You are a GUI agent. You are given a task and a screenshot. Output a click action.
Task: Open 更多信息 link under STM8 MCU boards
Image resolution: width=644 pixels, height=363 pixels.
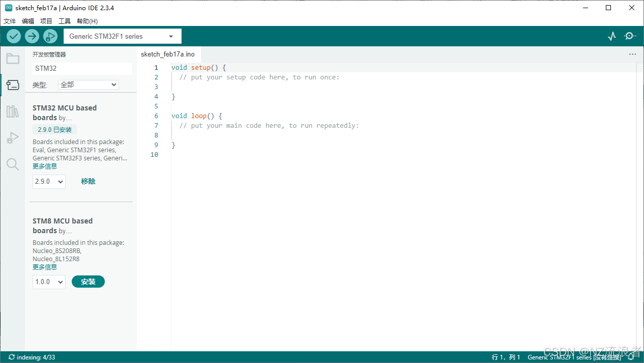[x=45, y=267]
